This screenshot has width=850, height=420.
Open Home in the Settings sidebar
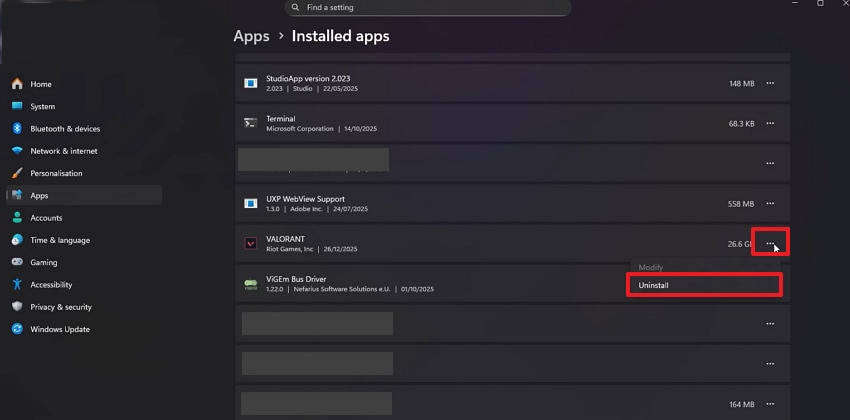[84, 84]
